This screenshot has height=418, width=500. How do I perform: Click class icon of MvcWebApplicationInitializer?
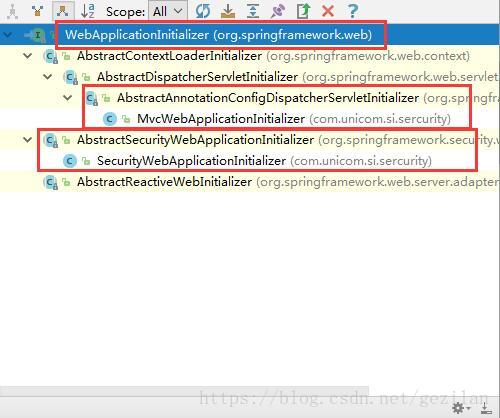click(x=110, y=119)
